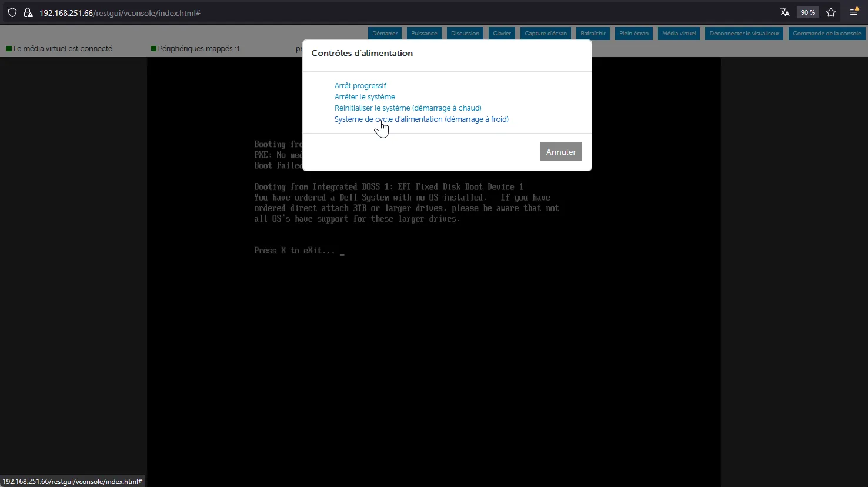The width and height of the screenshot is (868, 487).
Task: Enter fullscreen via Plein écran
Action: pos(633,34)
